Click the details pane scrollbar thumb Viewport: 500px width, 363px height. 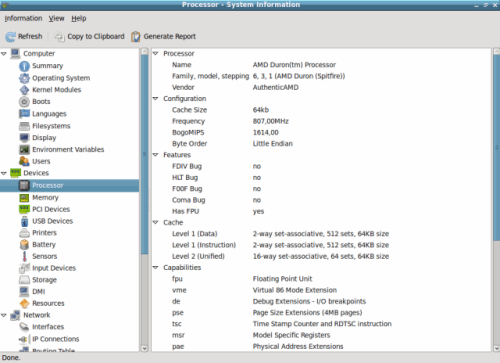pyautogui.click(x=496, y=147)
